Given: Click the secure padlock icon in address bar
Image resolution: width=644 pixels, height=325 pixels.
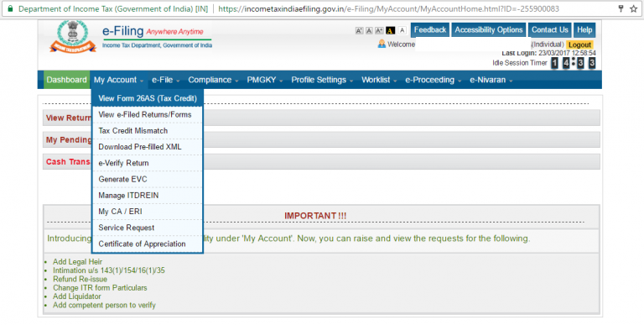Looking at the screenshot, I should coord(10,8).
